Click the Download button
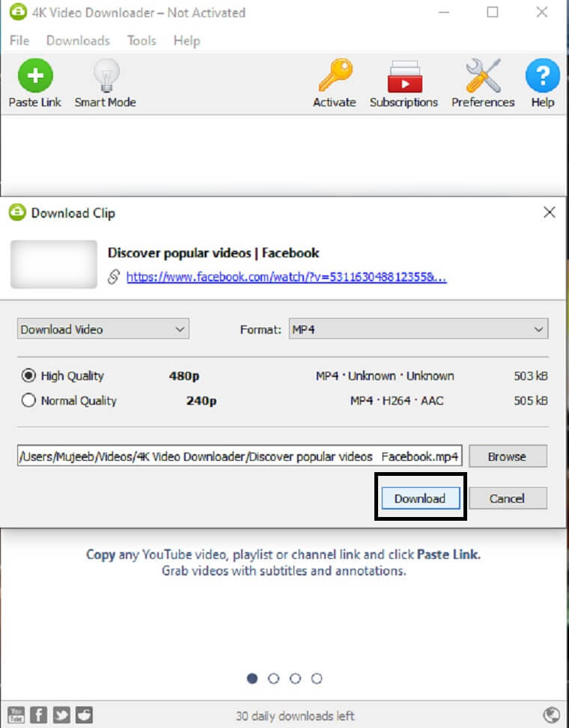 pyautogui.click(x=420, y=498)
